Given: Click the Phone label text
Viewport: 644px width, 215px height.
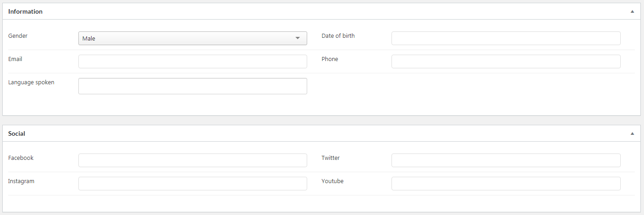Looking at the screenshot, I should 330,59.
